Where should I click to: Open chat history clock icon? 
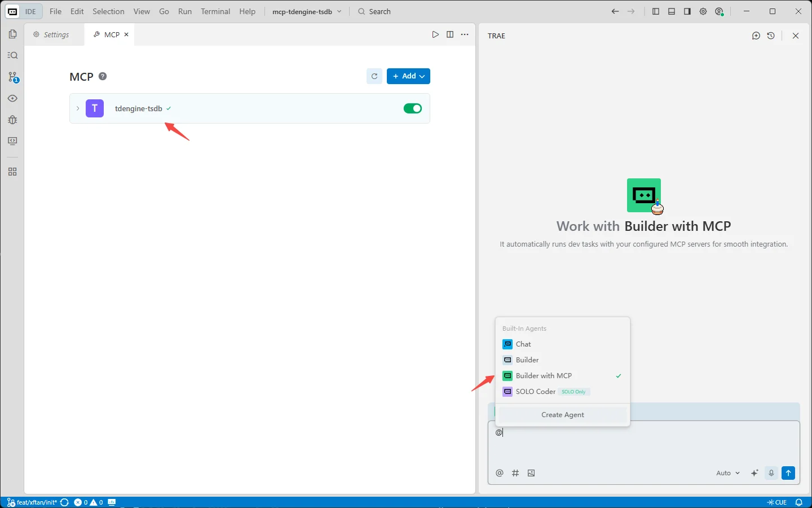pos(771,36)
